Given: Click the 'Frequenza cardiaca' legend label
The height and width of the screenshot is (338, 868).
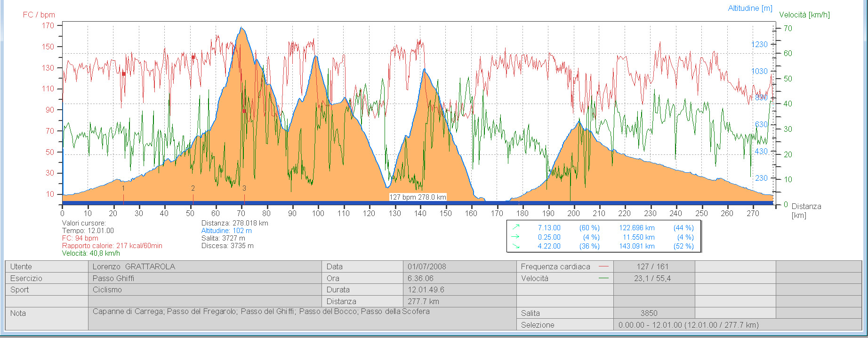Looking at the screenshot, I should pyautogui.click(x=555, y=266).
